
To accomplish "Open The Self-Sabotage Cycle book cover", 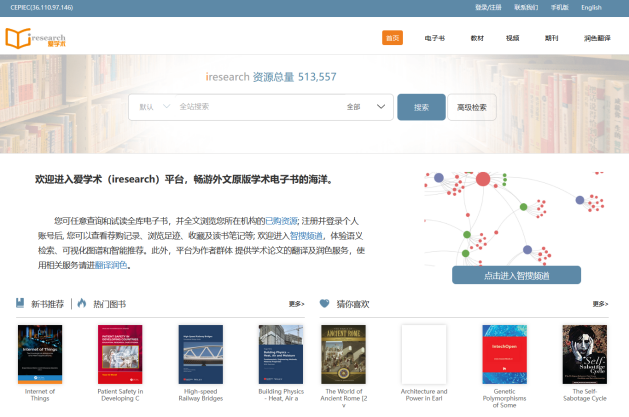I will (585, 354).
